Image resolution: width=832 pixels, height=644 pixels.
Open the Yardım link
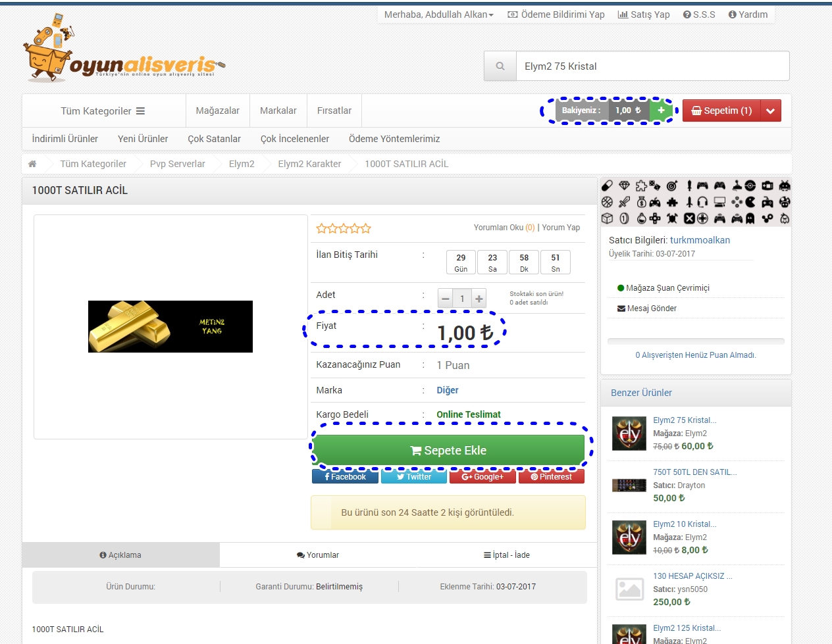click(x=748, y=14)
